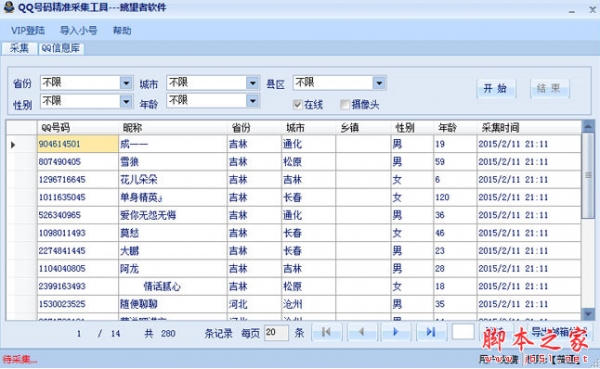Go to previous page of records
The height and width of the screenshot is (369, 600).
pyautogui.click(x=362, y=332)
